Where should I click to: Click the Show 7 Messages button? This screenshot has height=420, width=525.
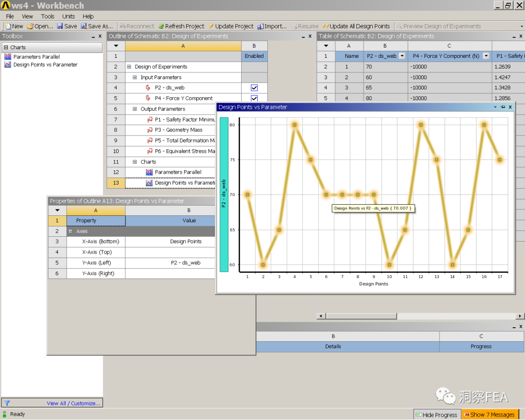489,415
